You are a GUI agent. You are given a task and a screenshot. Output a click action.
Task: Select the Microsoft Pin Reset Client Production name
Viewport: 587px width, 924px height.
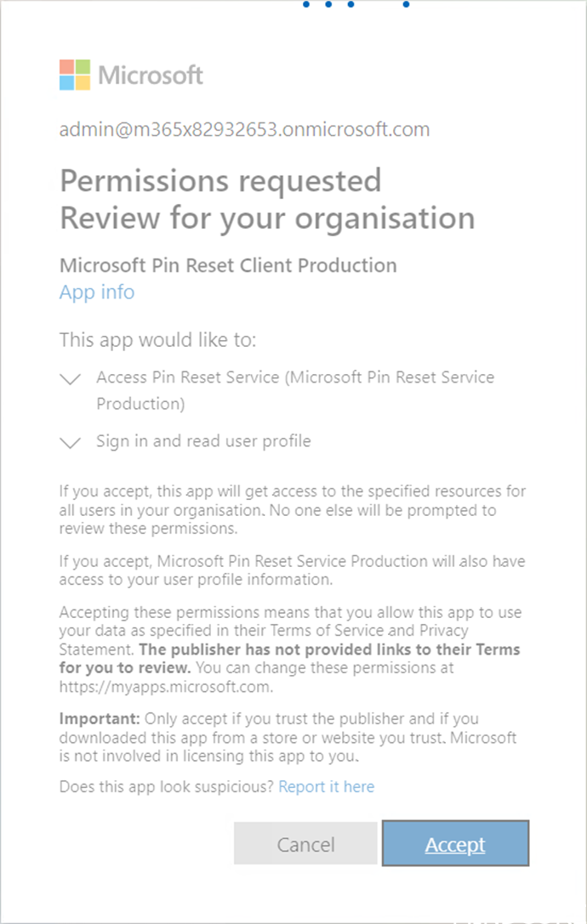pyautogui.click(x=228, y=265)
